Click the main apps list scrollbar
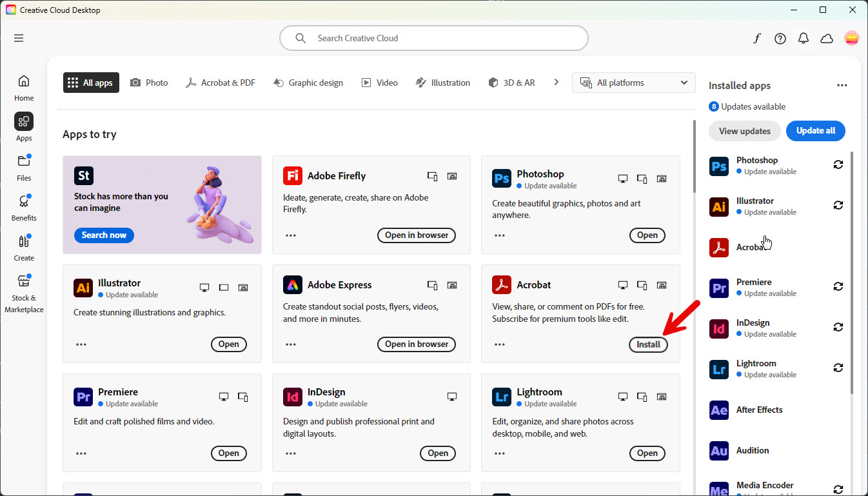This screenshot has width=868, height=496. [x=694, y=156]
